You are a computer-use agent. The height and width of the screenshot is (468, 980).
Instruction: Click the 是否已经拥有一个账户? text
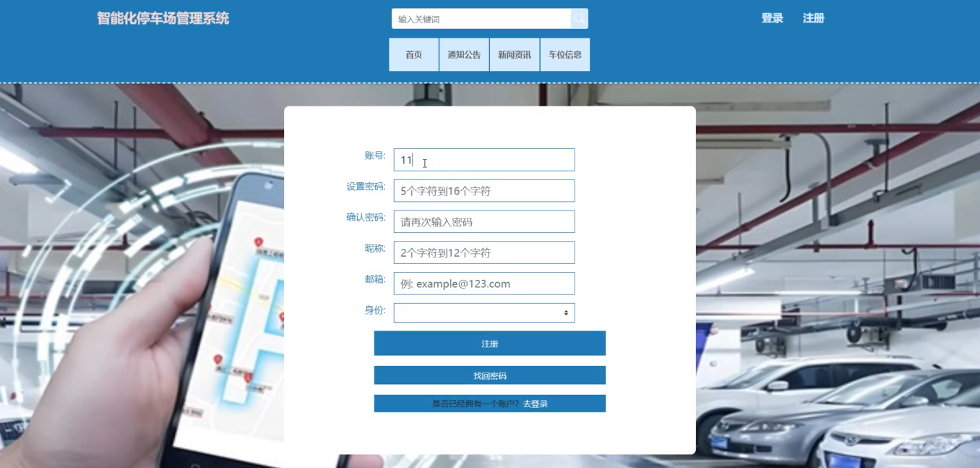coord(476,404)
